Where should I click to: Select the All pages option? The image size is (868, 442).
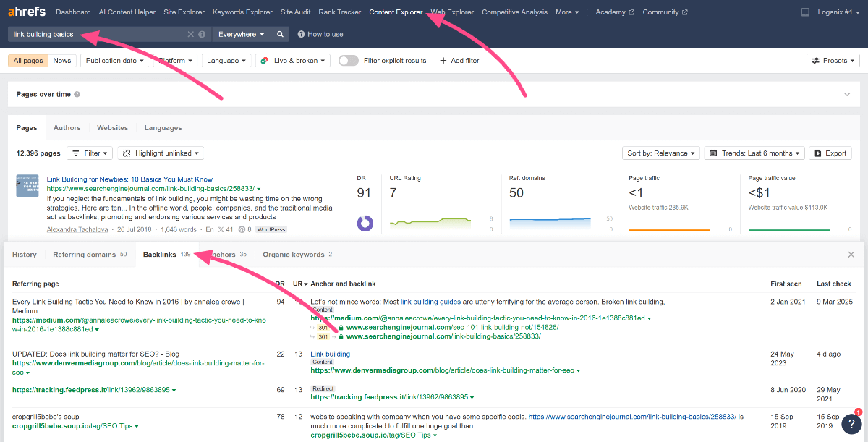click(28, 61)
